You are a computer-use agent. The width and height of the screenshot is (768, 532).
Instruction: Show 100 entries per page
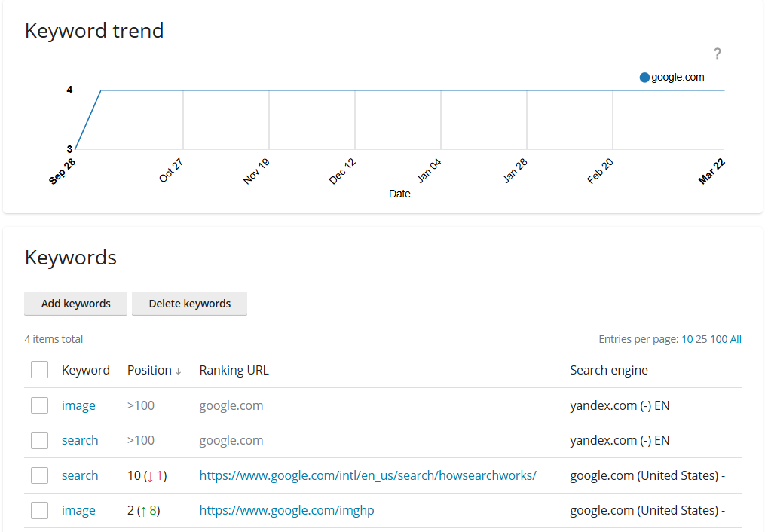click(x=718, y=339)
